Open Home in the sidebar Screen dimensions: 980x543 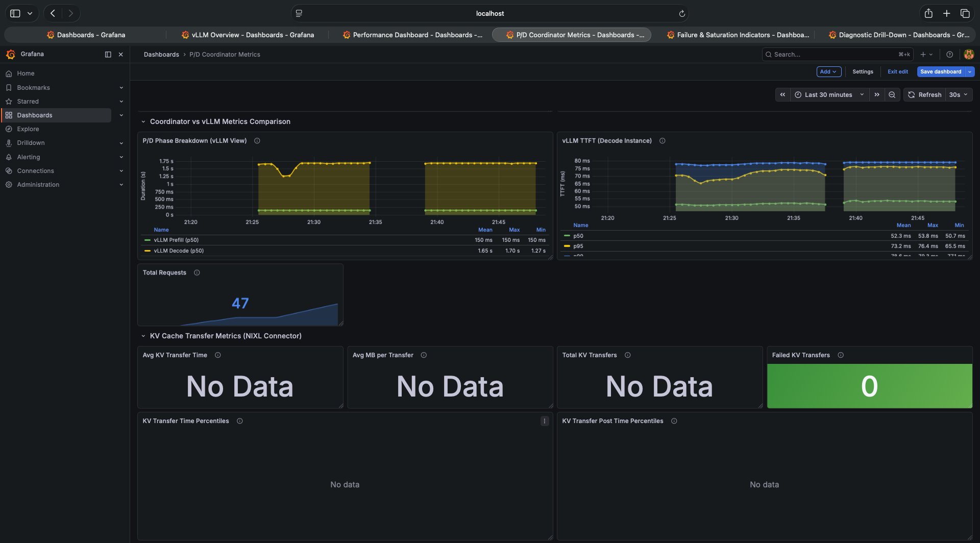(26, 73)
